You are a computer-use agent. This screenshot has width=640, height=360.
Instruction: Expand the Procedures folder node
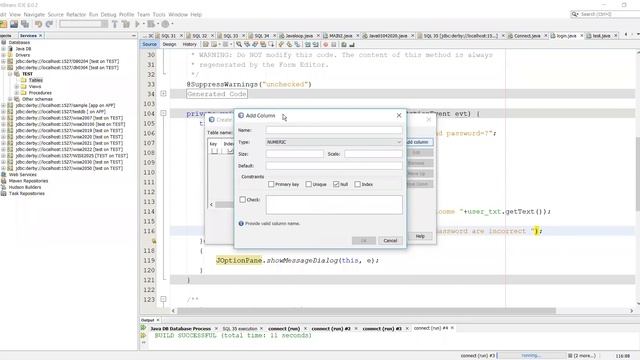(17, 93)
